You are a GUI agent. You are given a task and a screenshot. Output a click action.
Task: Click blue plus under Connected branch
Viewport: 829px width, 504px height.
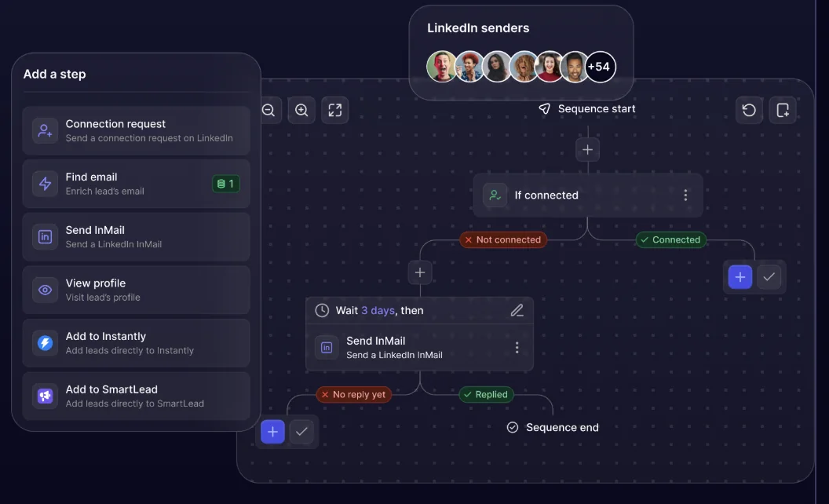coord(740,277)
